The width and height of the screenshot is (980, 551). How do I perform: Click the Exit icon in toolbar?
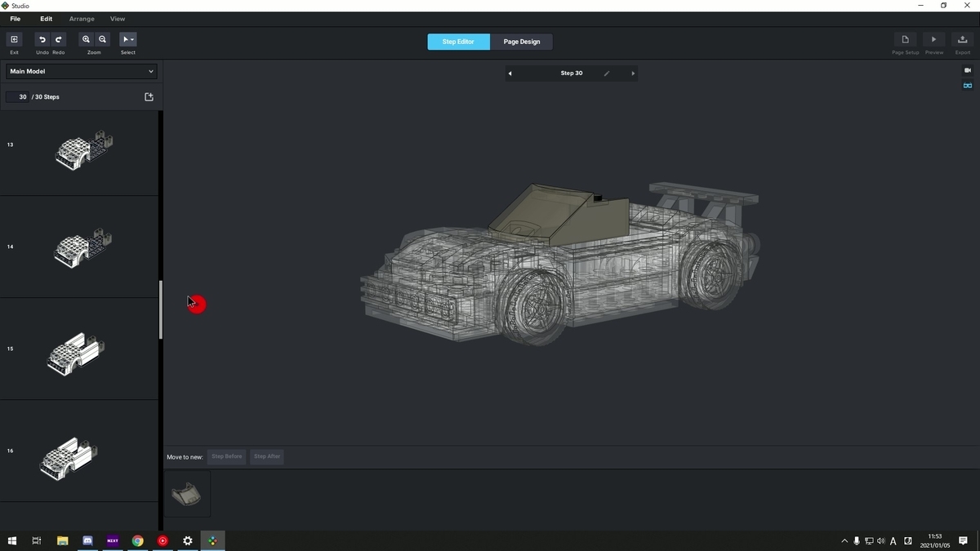click(14, 39)
